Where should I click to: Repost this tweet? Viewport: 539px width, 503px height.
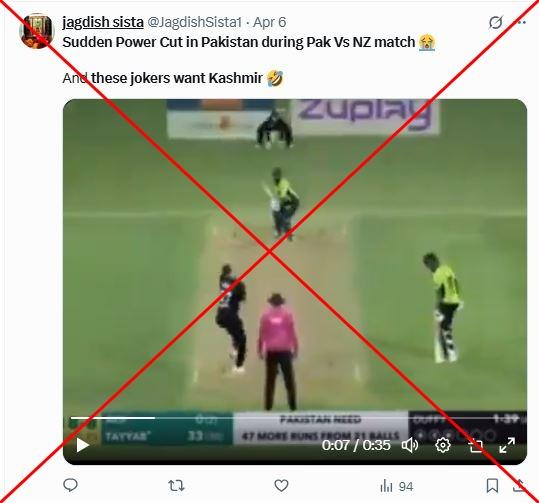click(176, 486)
